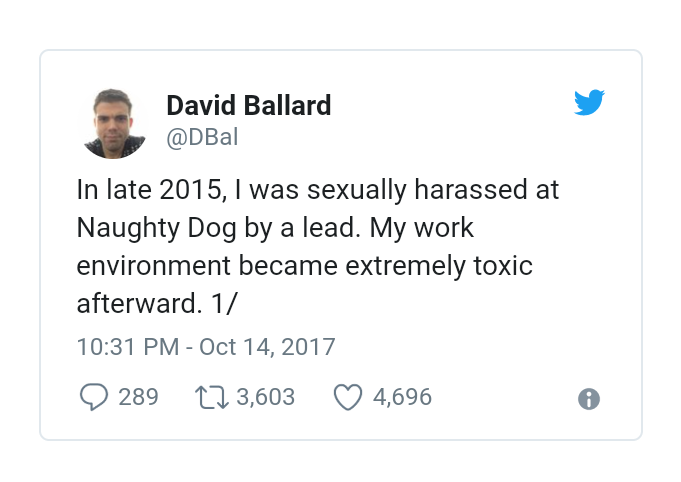Retweet using the looping arrows icon

(x=212, y=397)
